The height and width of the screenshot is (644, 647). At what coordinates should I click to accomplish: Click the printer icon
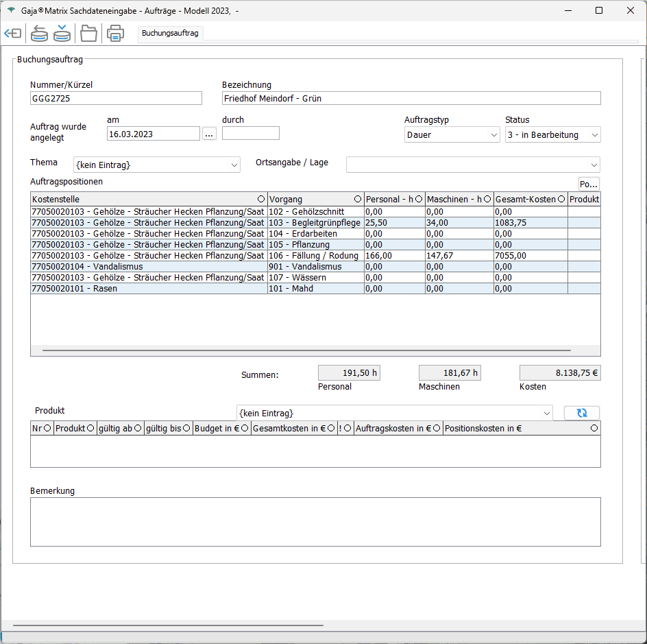pyautogui.click(x=115, y=33)
